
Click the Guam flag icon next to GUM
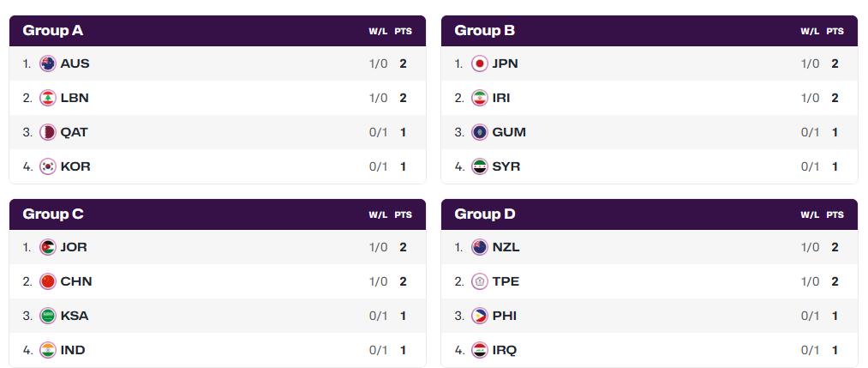480,132
